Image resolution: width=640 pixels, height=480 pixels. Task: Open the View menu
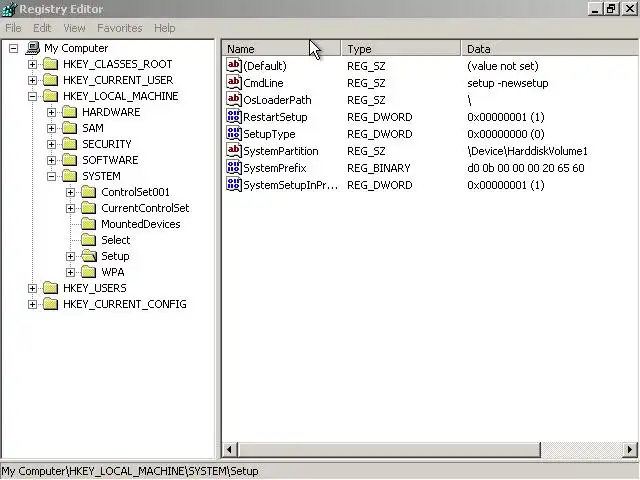point(74,28)
